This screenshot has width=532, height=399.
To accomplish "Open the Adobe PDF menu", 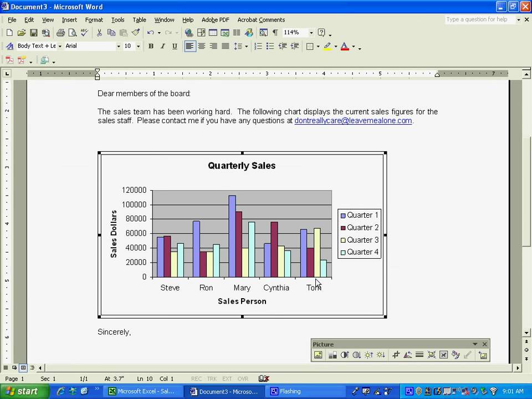I will (x=215, y=20).
